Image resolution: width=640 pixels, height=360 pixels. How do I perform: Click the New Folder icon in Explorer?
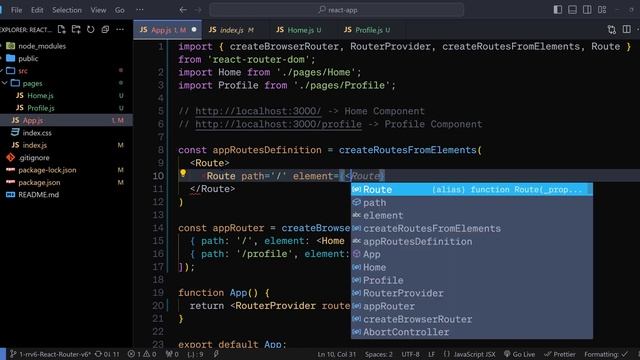point(76,29)
